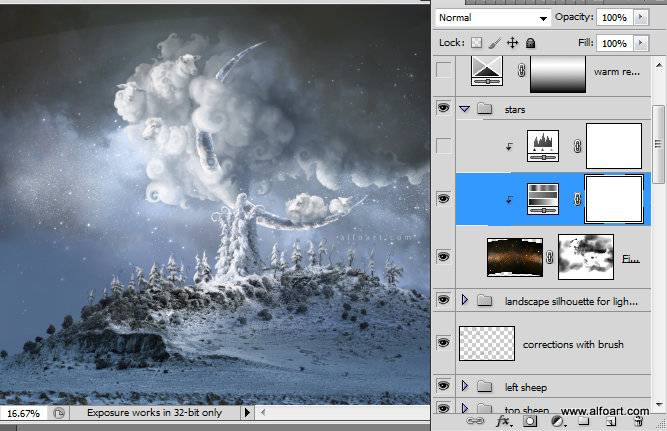This screenshot has width=667, height=431.
Task: Open the fx layer style menu
Action: (x=504, y=421)
